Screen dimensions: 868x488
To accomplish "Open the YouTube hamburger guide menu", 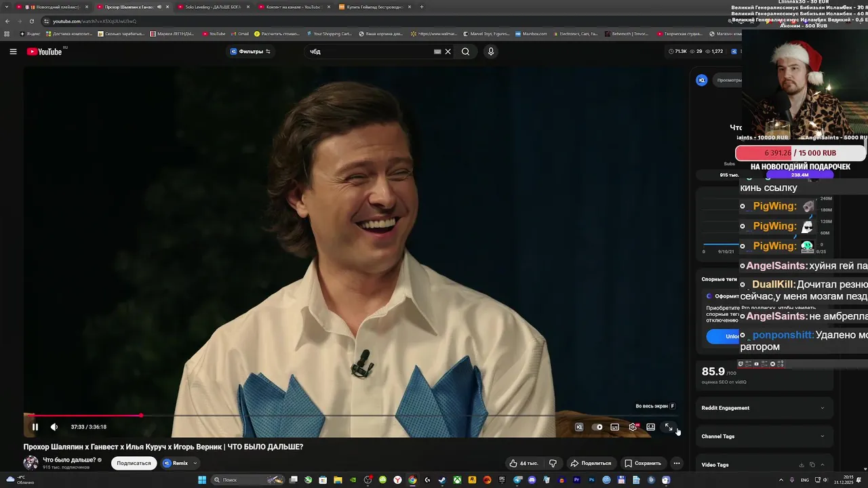I will pyautogui.click(x=13, y=52).
